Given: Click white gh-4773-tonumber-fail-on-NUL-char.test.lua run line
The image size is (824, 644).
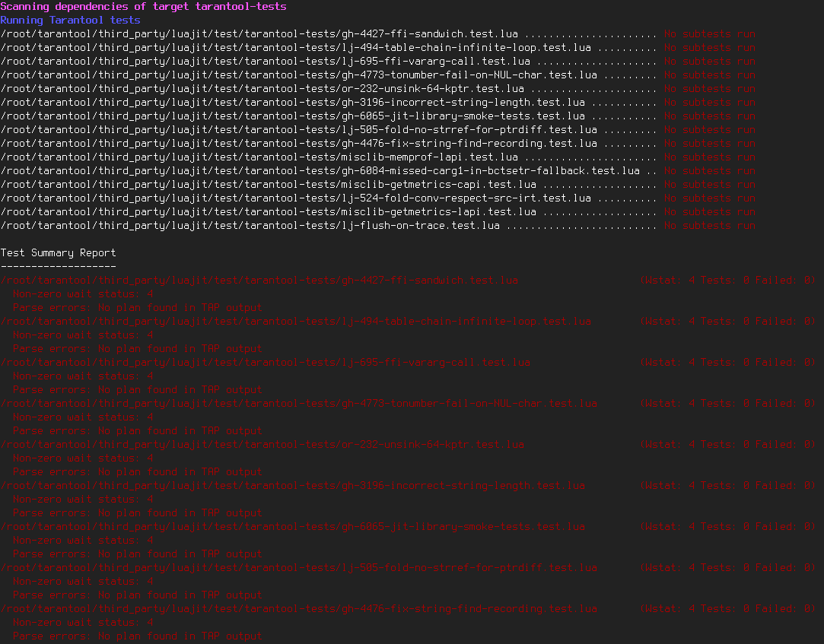Looking at the screenshot, I should (329, 75).
